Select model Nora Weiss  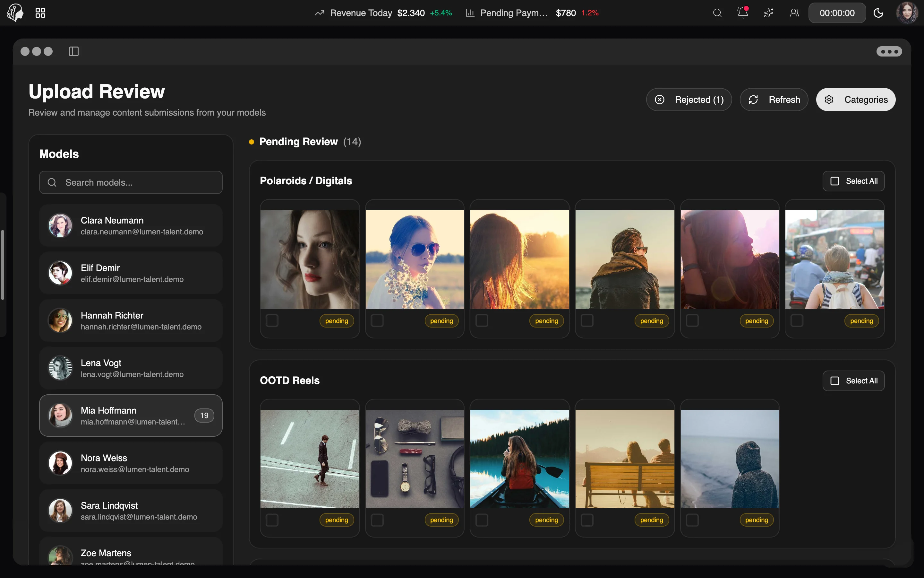point(131,463)
